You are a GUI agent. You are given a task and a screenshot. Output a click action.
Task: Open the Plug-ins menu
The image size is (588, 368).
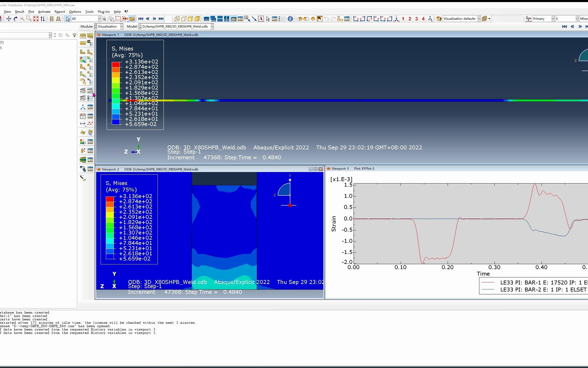pyautogui.click(x=103, y=11)
